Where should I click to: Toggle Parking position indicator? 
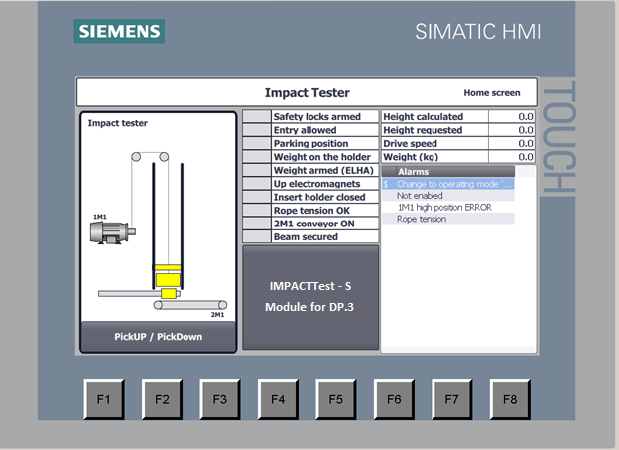pos(257,143)
